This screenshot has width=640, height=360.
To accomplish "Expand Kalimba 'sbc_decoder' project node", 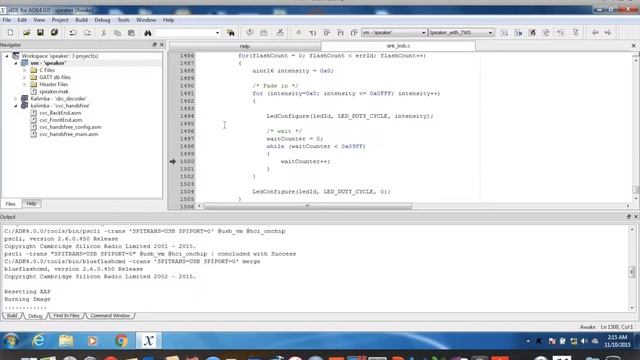I will (16, 99).
